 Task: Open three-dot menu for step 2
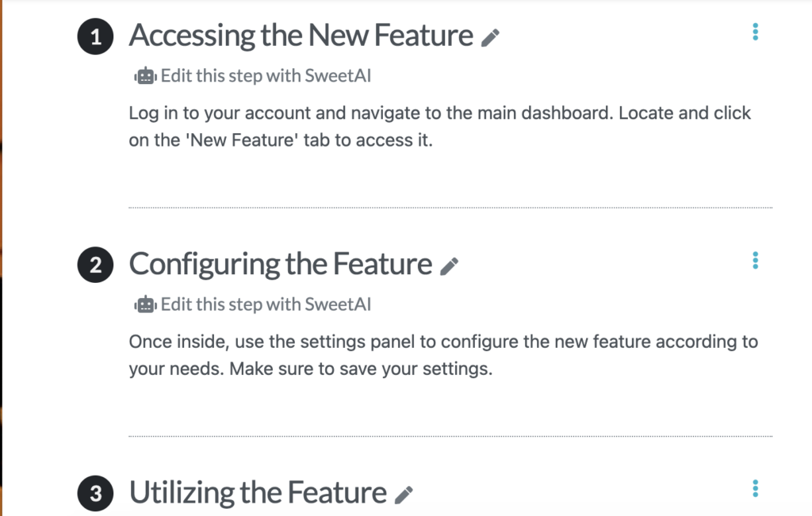click(755, 260)
